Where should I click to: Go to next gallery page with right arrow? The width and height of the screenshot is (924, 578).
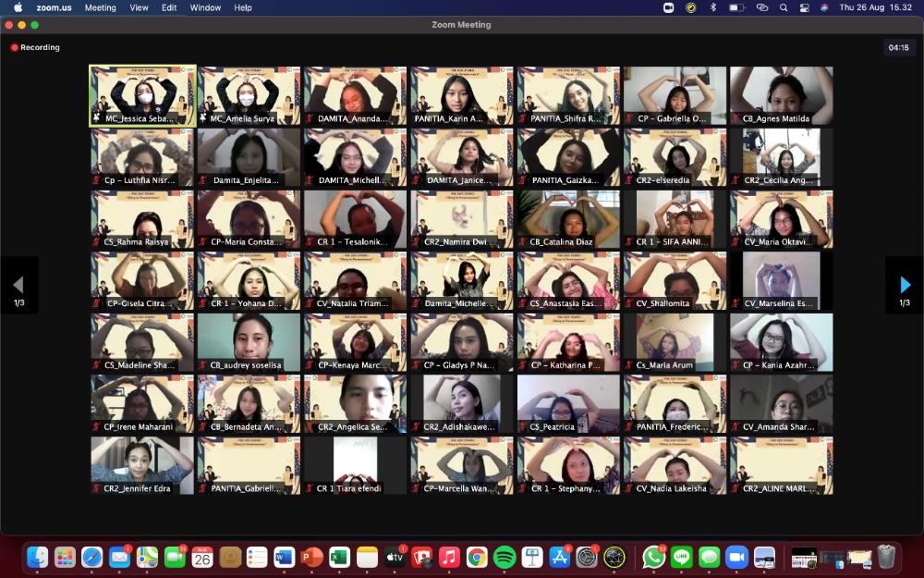pos(905,285)
